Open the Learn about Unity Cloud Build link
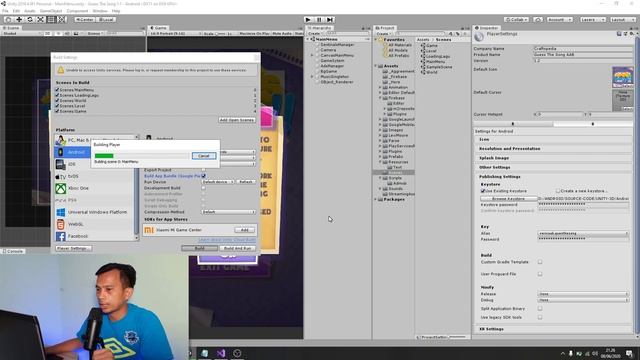This screenshot has height=360, width=640. (227, 240)
